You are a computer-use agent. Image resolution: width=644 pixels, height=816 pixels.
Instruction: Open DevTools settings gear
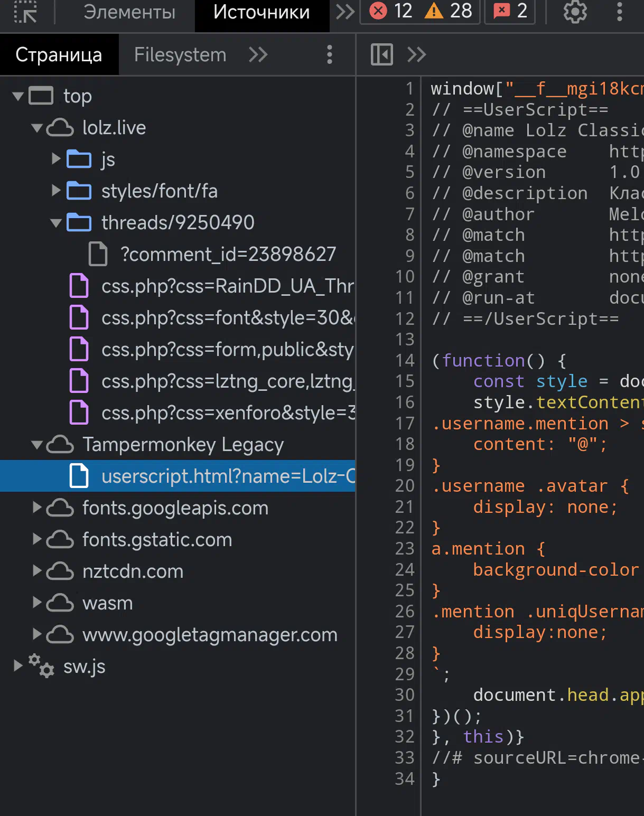(575, 12)
